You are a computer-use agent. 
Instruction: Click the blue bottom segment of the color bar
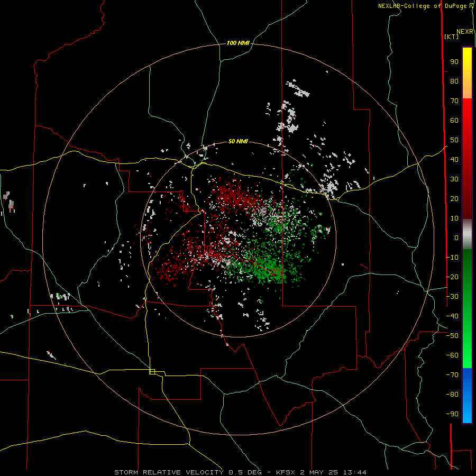(x=467, y=395)
